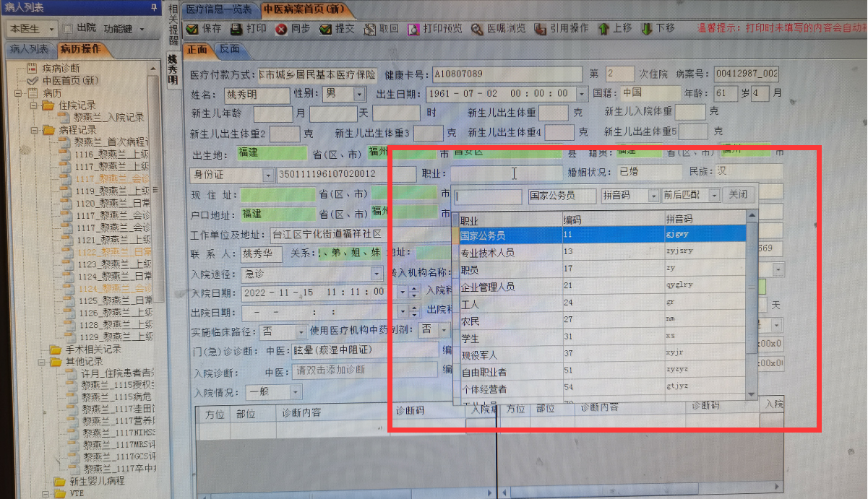Click the 入院日期 spinner up arrow
This screenshot has width=868, height=499.
[413, 288]
